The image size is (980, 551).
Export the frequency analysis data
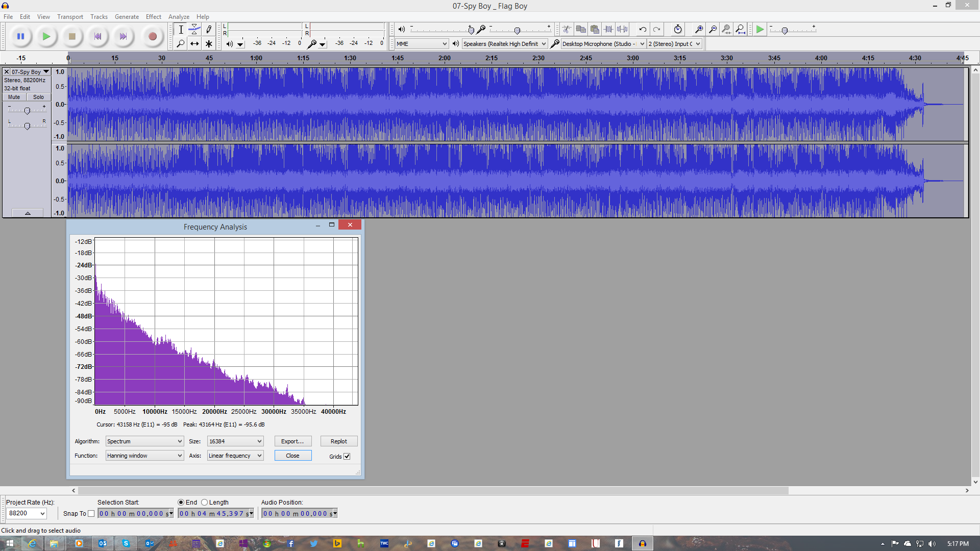[x=292, y=441]
